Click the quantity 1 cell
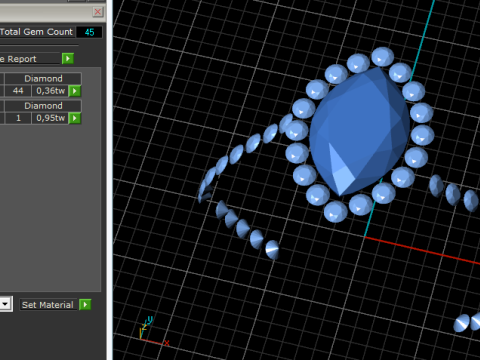The image size is (480, 360). (x=18, y=118)
